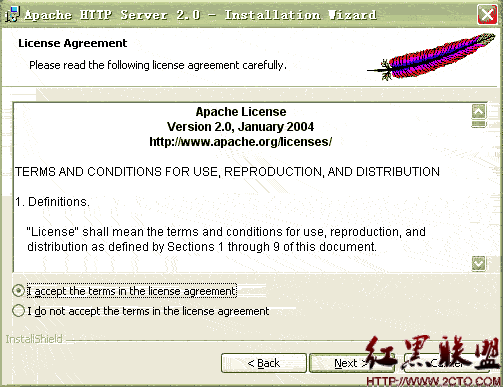Viewport: 503px width, 387px height.
Task: Click the license text scroll-up arrow
Action: (x=479, y=111)
